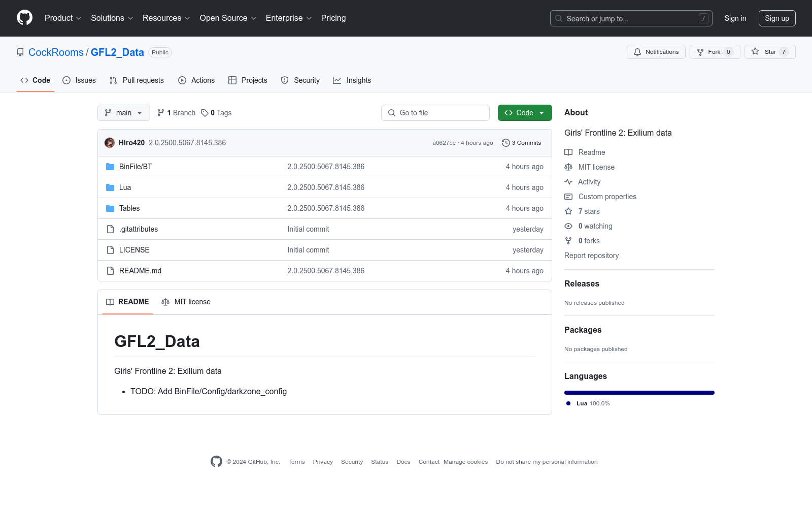Click the star icon in Star button
The width and height of the screenshot is (812, 508).
point(755,52)
